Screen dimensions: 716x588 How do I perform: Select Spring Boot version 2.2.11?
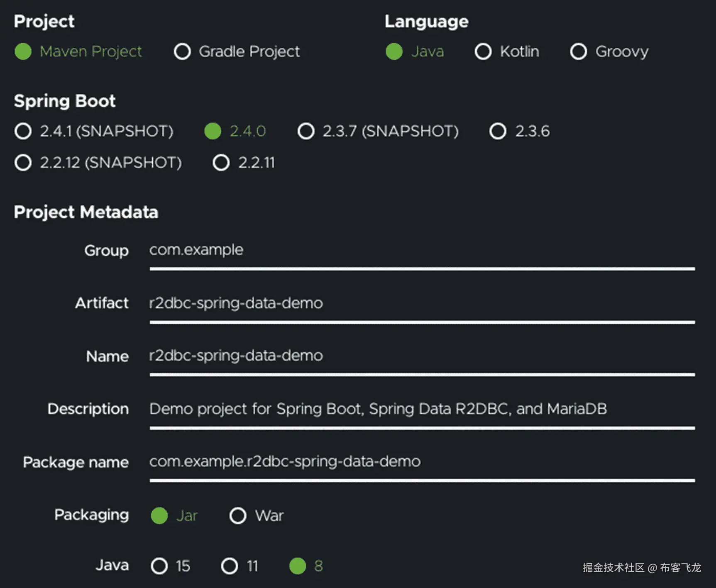click(x=221, y=163)
